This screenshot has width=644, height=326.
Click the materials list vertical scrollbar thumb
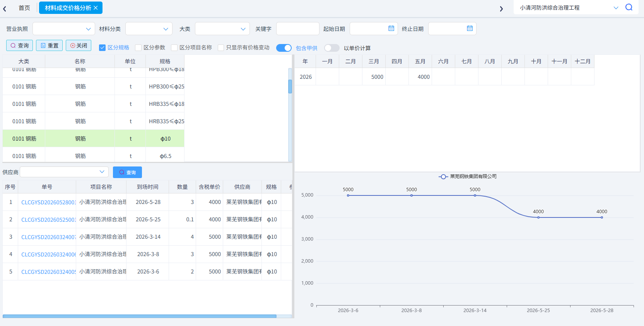(290, 87)
